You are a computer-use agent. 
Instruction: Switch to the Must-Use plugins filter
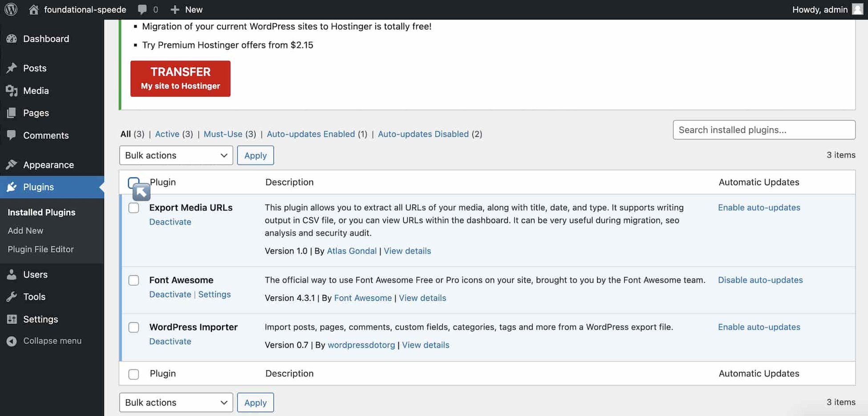point(223,134)
